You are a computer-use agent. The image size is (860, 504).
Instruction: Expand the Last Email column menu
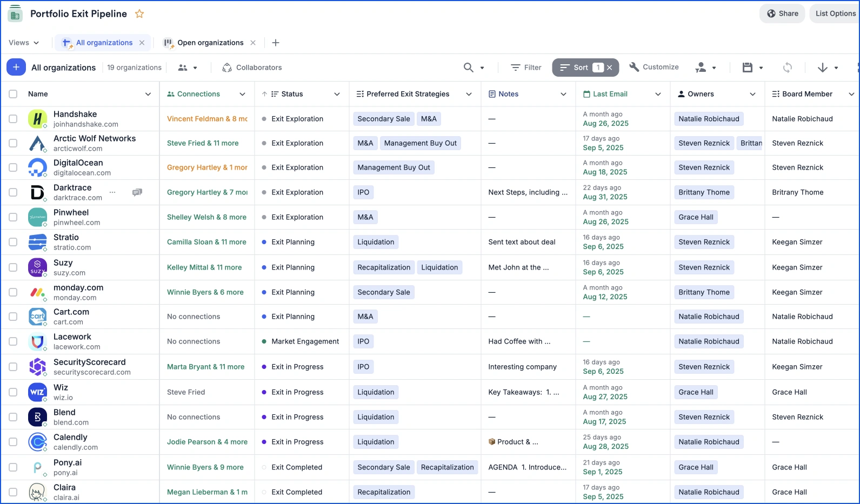[x=658, y=94]
